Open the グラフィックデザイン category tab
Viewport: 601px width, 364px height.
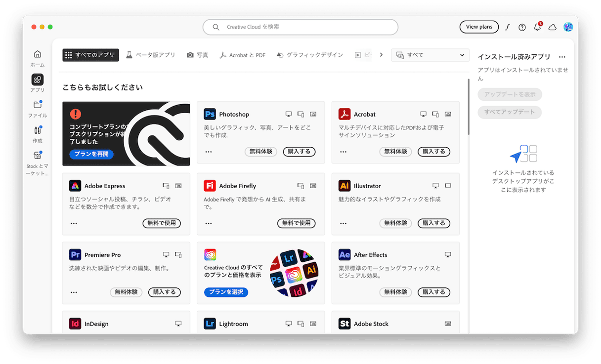tap(310, 55)
